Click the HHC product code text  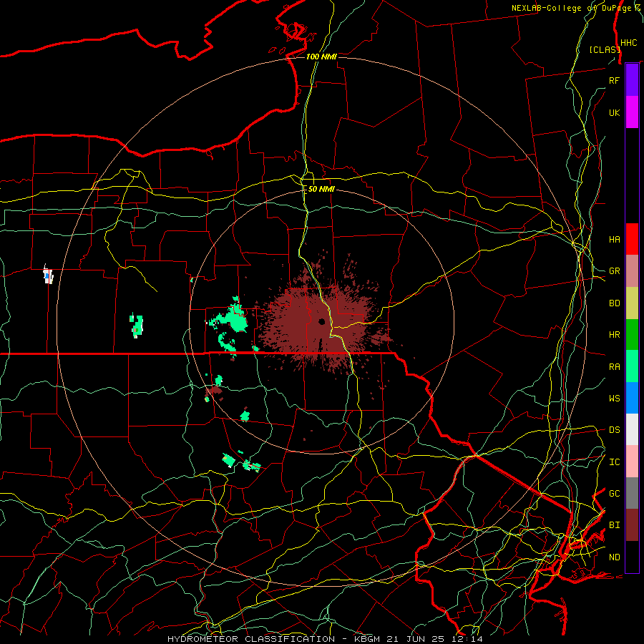629,43
